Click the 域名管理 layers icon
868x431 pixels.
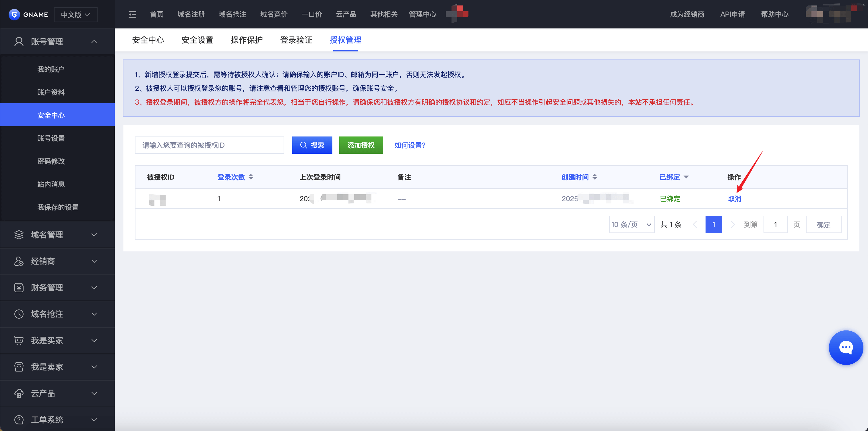pos(19,235)
